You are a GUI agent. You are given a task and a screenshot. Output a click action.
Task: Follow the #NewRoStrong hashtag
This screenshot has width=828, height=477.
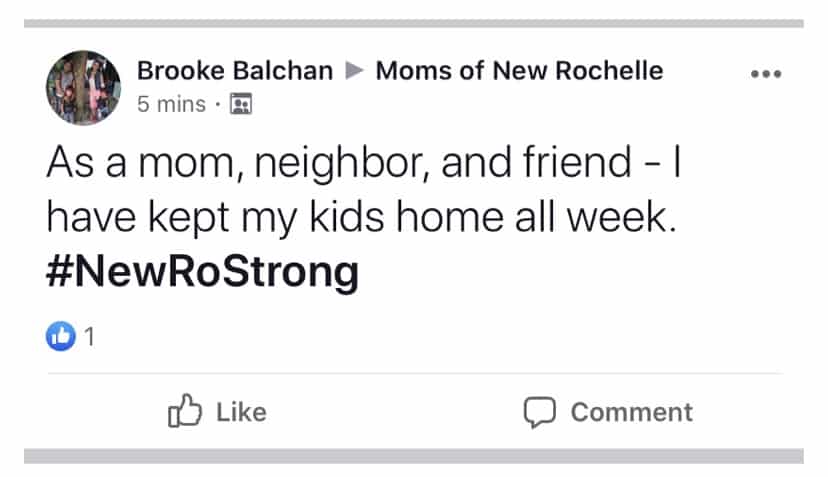[202, 273]
